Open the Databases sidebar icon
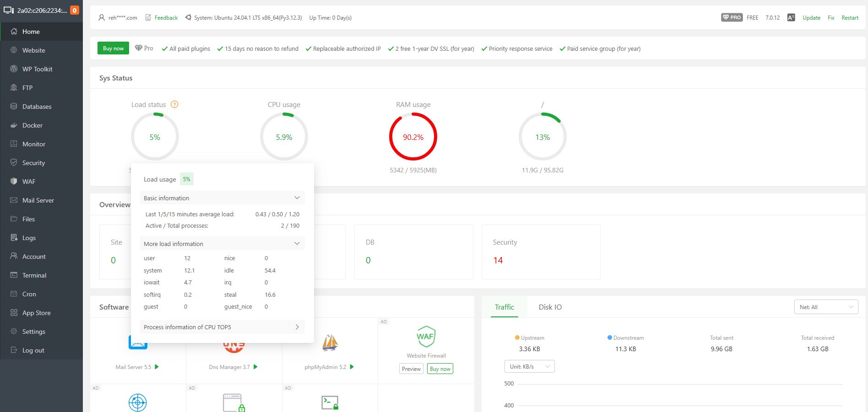The image size is (868, 412). (14, 107)
